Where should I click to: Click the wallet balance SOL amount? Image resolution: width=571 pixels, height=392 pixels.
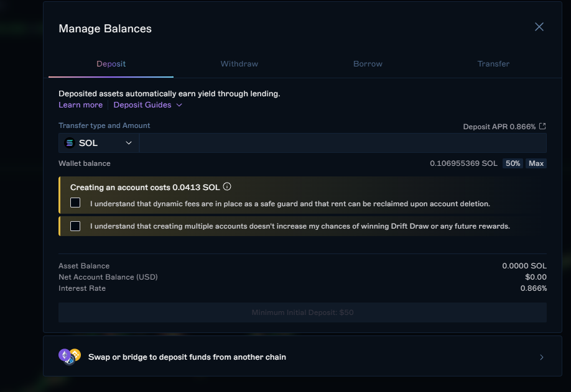tap(463, 163)
